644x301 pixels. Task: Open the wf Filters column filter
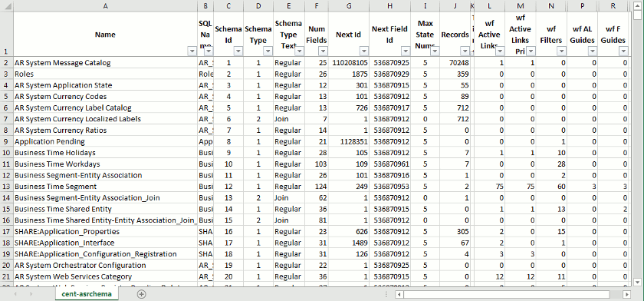click(561, 51)
